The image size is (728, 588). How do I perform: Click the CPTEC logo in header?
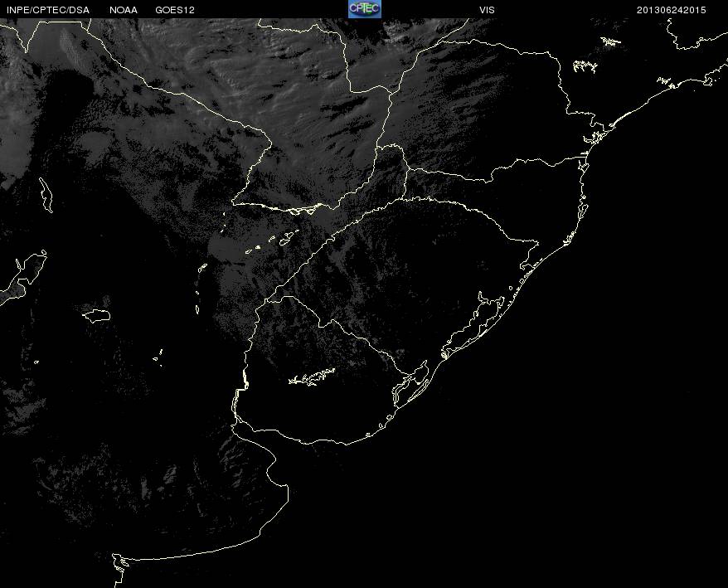[365, 9]
